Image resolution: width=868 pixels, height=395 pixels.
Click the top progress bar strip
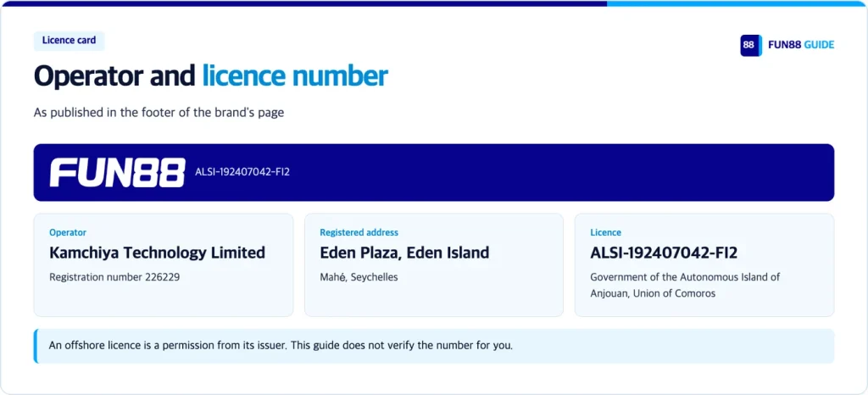(434, 3)
